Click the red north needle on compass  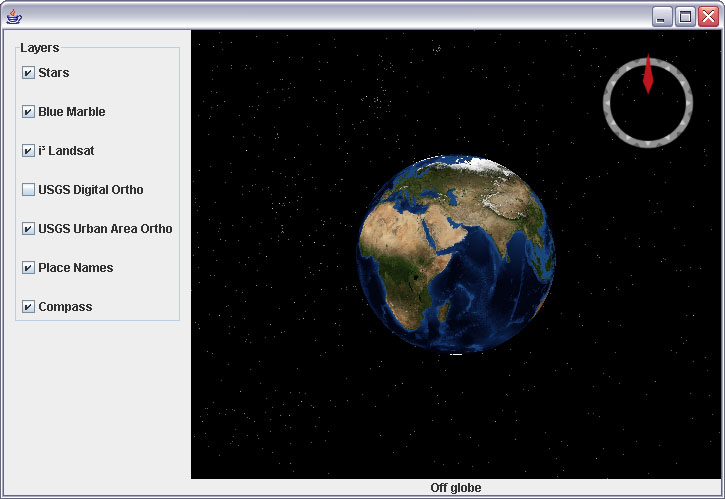(648, 76)
